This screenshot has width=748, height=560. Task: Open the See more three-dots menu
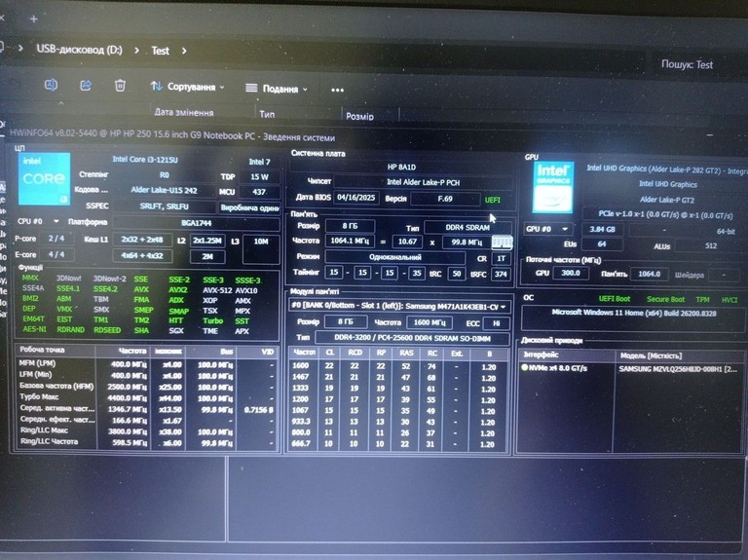337,90
